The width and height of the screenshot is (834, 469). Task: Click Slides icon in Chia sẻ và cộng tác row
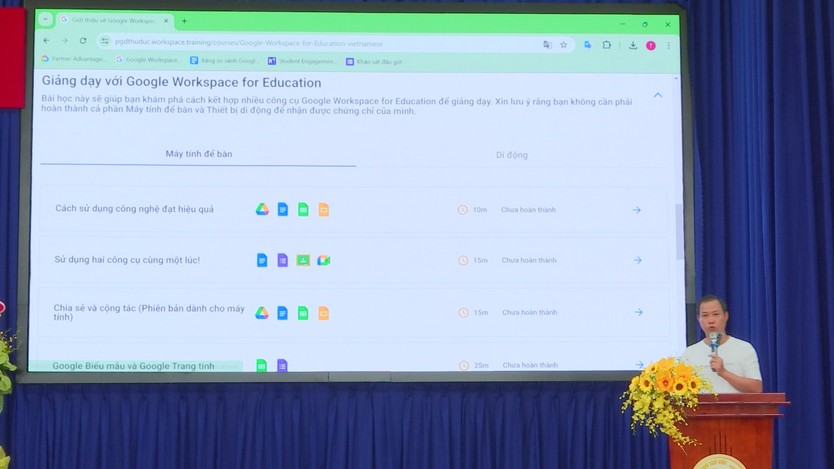click(x=323, y=313)
